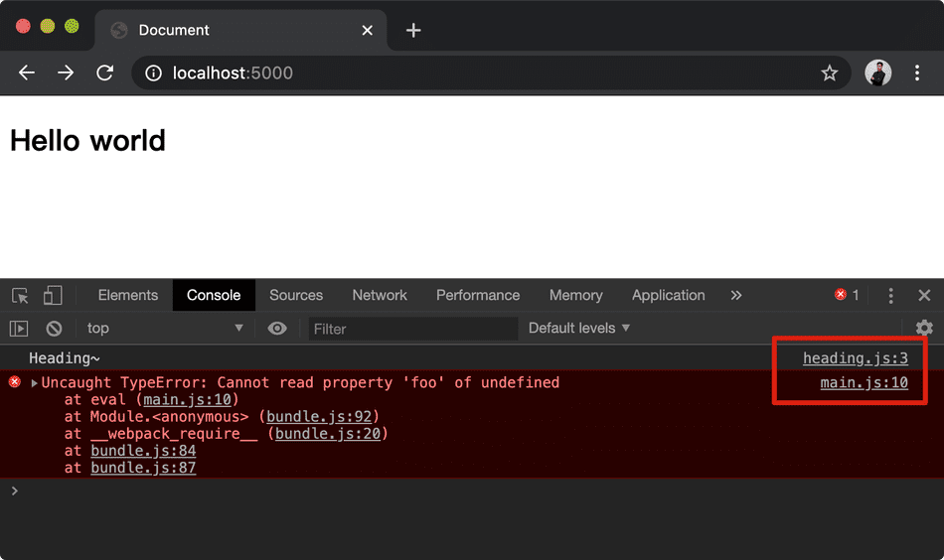
Task: Reload the page
Action: [104, 73]
